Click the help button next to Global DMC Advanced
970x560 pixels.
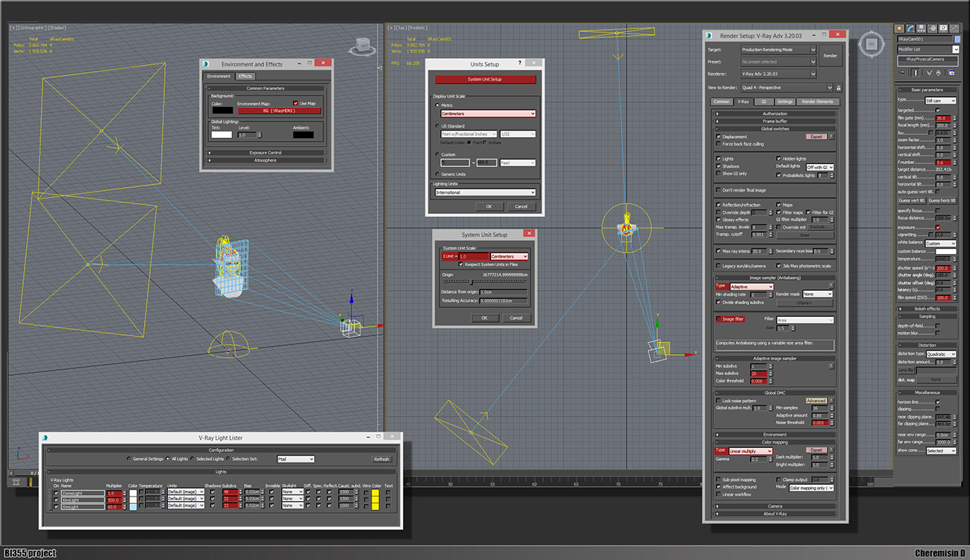coord(831,400)
